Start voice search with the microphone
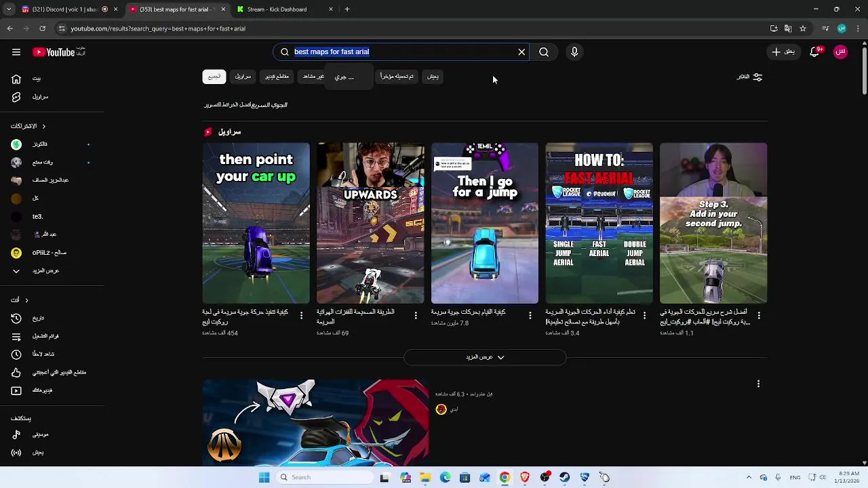 574,52
